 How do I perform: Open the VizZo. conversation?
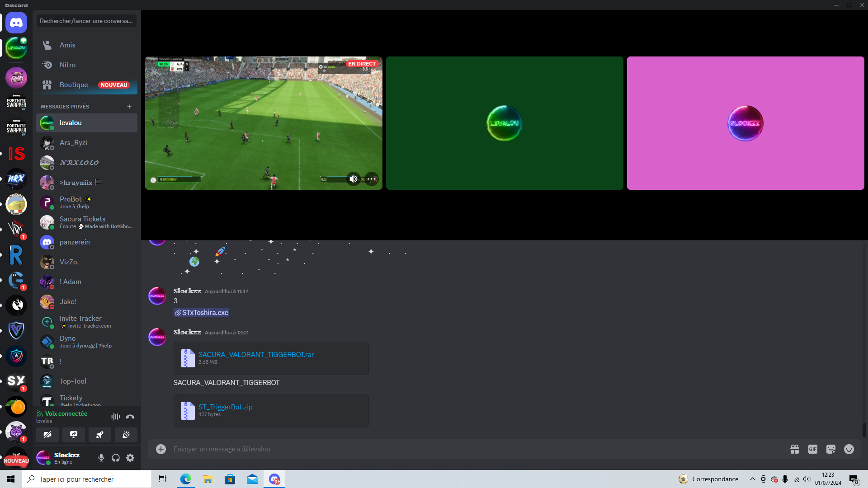[x=87, y=262]
